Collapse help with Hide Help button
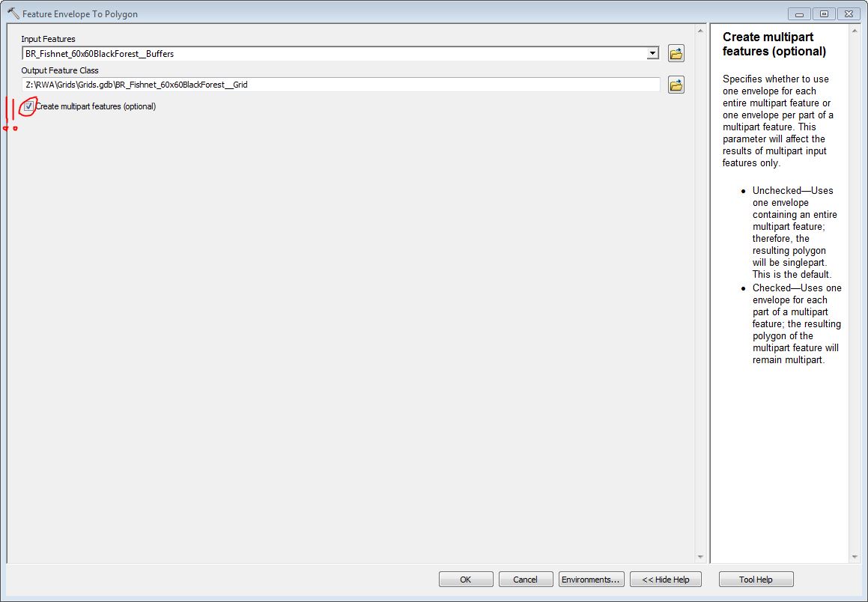 pyautogui.click(x=665, y=580)
